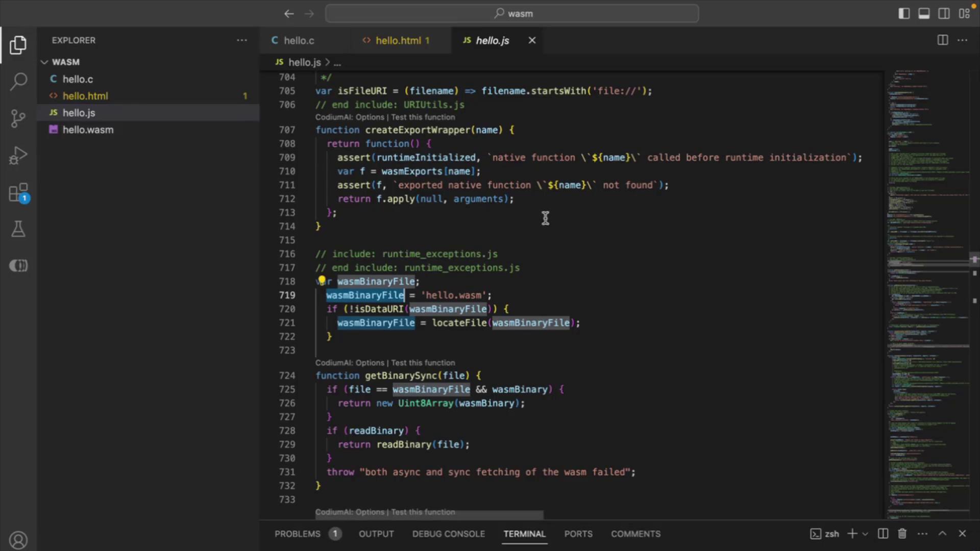Open the Source Control view
This screenshot has height=551, width=980.
pos(18,118)
